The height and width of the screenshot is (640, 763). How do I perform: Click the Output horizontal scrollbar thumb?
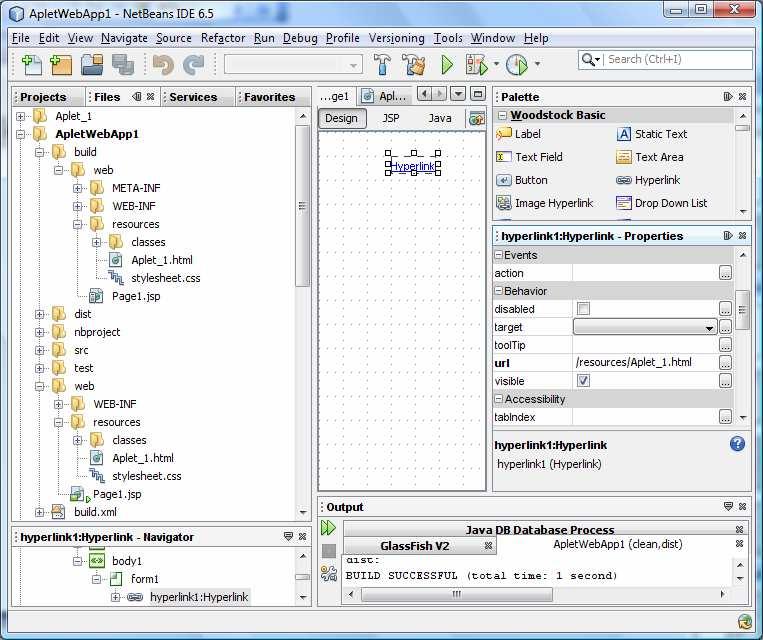click(x=456, y=594)
